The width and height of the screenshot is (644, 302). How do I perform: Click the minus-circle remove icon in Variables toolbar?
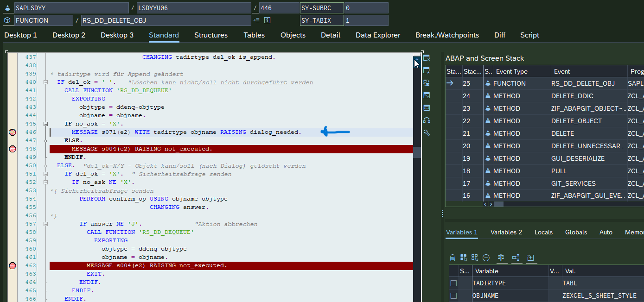point(486,258)
